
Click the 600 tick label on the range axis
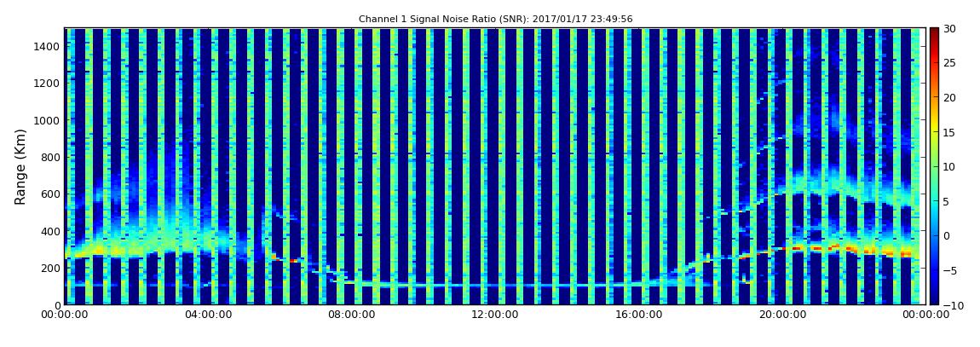pyautogui.click(x=50, y=194)
